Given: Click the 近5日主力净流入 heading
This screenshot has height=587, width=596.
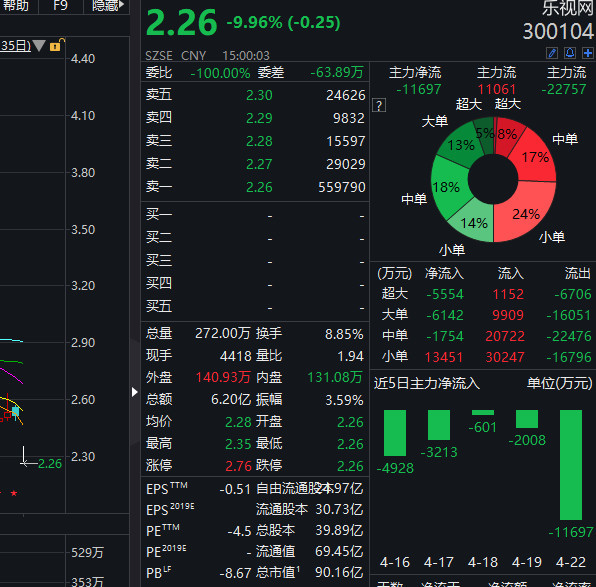Looking at the screenshot, I should click(426, 383).
